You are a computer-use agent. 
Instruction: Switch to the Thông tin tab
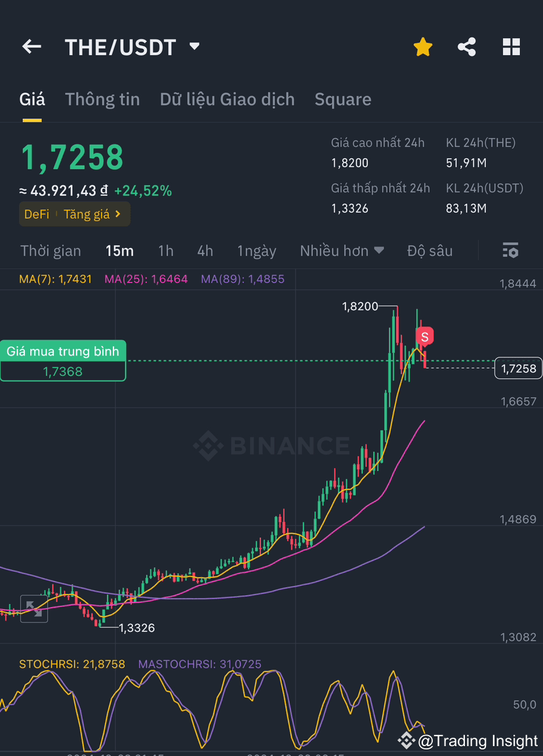pos(102,99)
